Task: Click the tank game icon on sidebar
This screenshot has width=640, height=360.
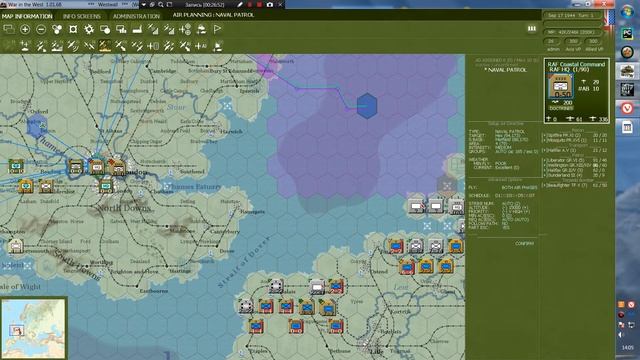Action: [x=627, y=70]
